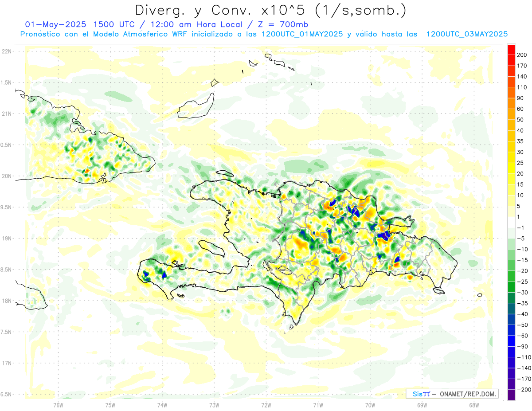Screen dimensions: 532x411
Task: Click the '-35' value on the colorbar
Action: coord(522,303)
